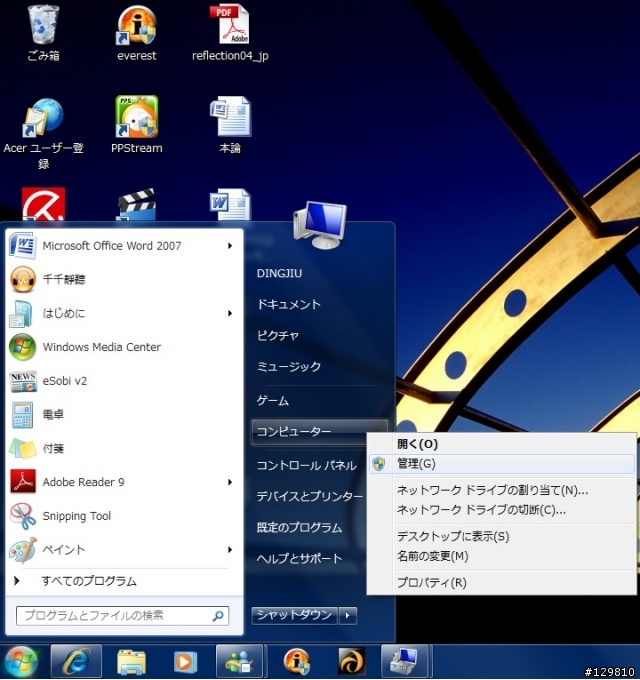Open 付箋 sticky notes

click(123, 449)
